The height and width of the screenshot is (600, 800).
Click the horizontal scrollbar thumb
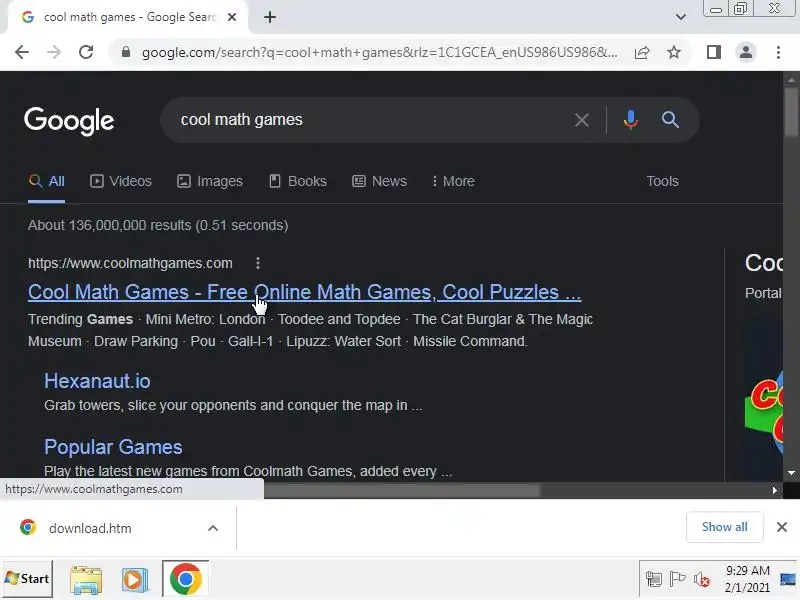tap(402, 490)
